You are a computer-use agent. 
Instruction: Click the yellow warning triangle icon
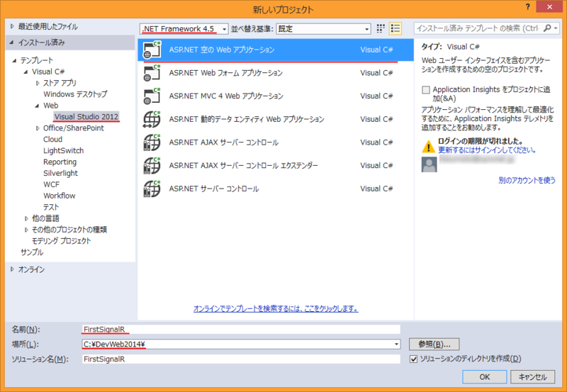coord(429,147)
